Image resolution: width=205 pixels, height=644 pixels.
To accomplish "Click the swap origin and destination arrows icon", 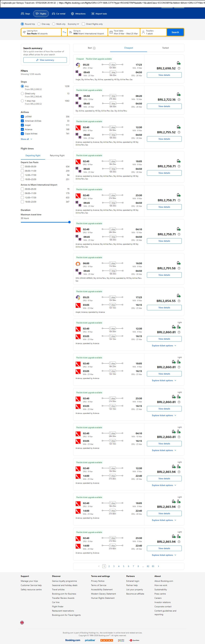I will click(x=64, y=32).
